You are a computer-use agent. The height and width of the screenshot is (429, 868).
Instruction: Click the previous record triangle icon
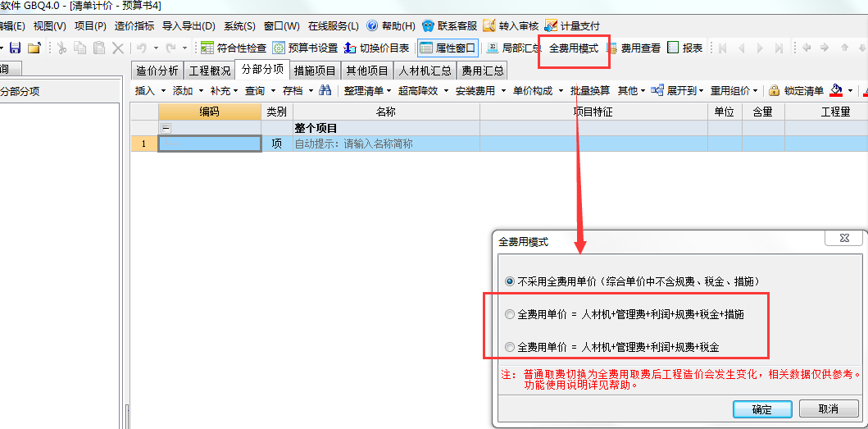click(741, 48)
